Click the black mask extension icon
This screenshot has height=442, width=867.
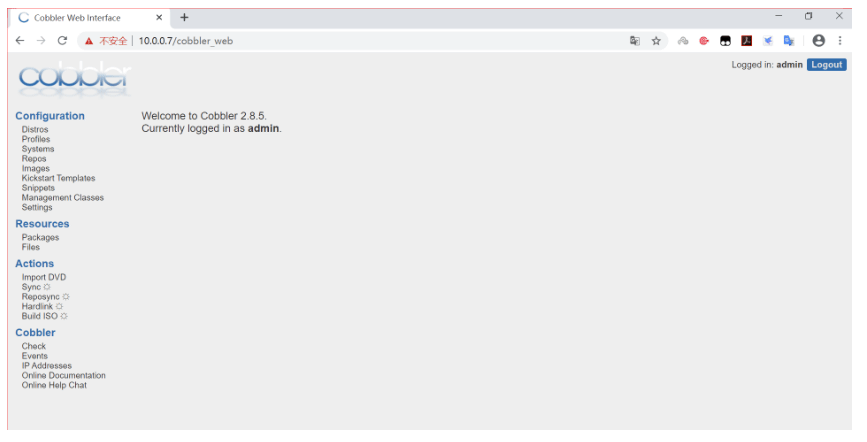pos(725,40)
